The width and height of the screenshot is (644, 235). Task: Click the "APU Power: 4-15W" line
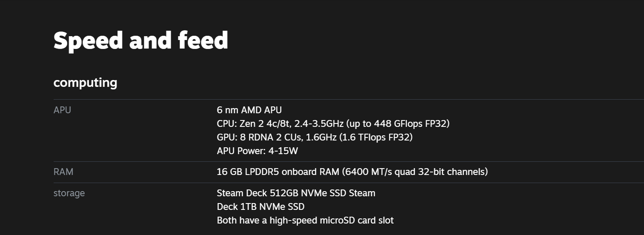coord(258,151)
